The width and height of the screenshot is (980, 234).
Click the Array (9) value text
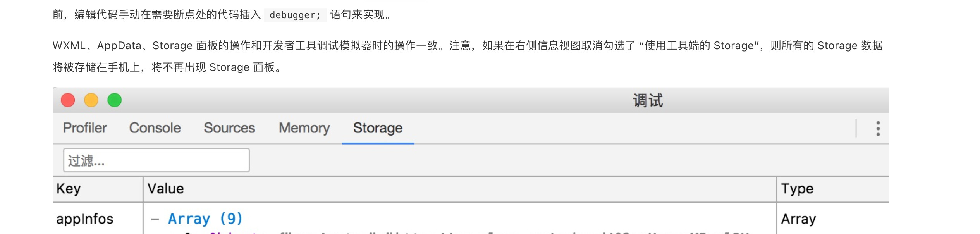205,219
